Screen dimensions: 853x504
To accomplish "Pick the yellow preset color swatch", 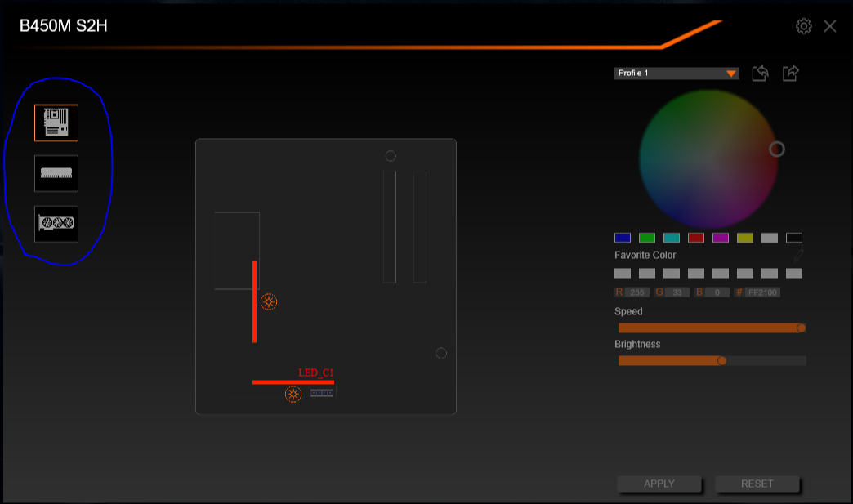I will click(x=745, y=238).
